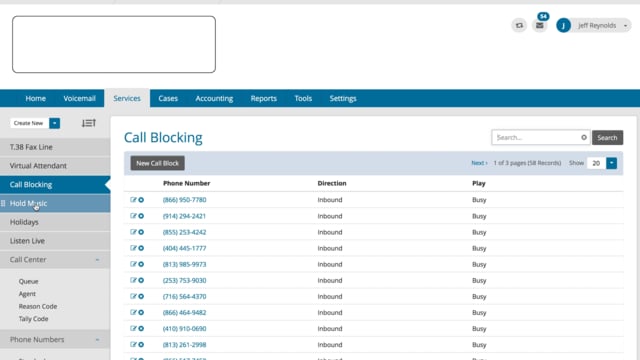The image size is (640, 360).
Task: Open Hold Music in sidebar
Action: click(55, 203)
